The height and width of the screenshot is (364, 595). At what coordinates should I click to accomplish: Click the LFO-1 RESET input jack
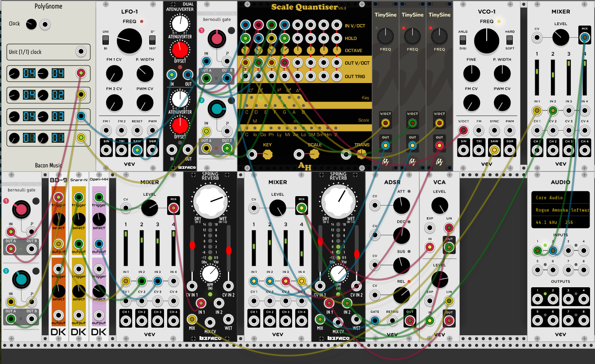point(137,131)
